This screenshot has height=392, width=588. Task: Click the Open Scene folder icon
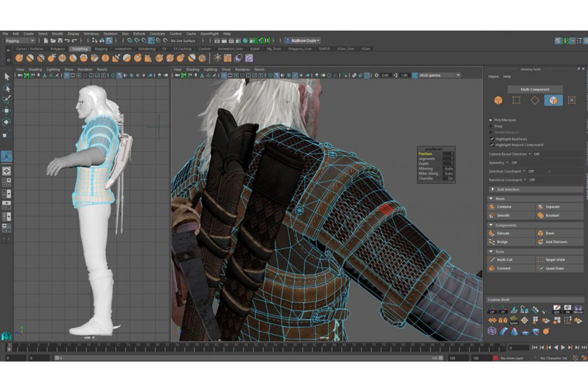point(53,41)
